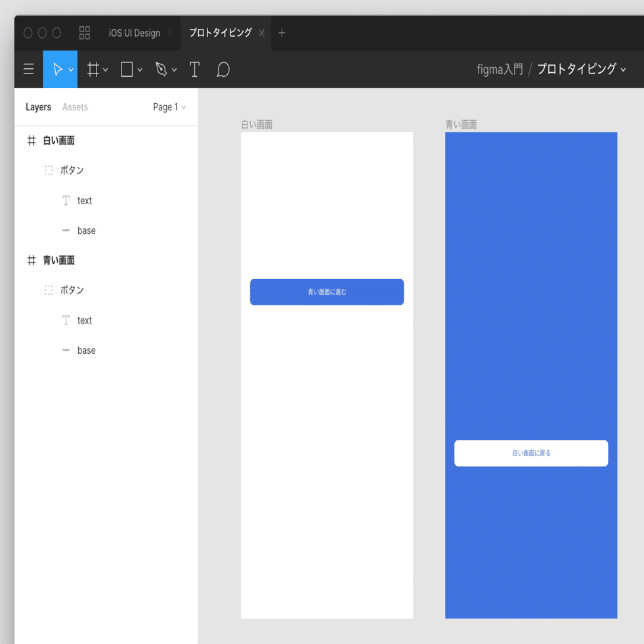Add a new tab with plus
This screenshot has width=644, height=644.
click(x=282, y=33)
